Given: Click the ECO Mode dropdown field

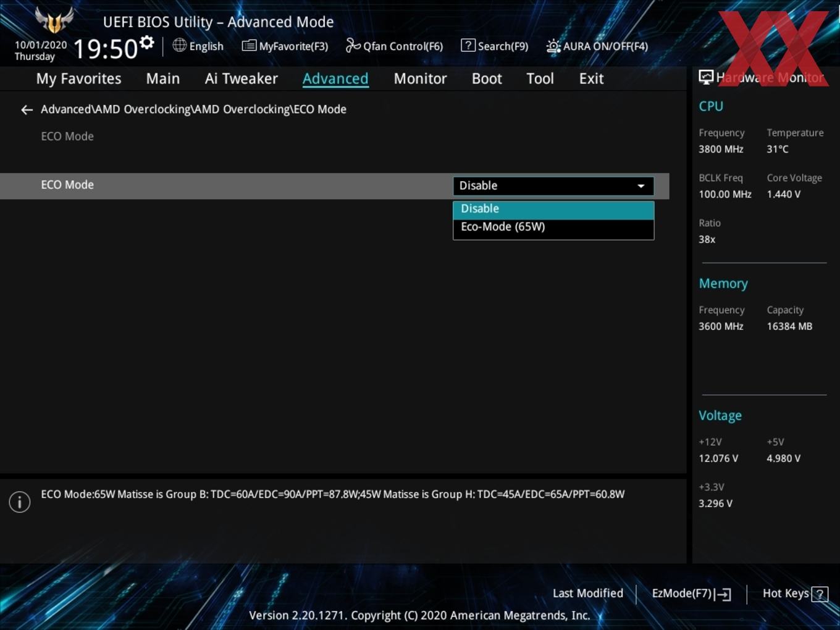Looking at the screenshot, I should pos(553,186).
